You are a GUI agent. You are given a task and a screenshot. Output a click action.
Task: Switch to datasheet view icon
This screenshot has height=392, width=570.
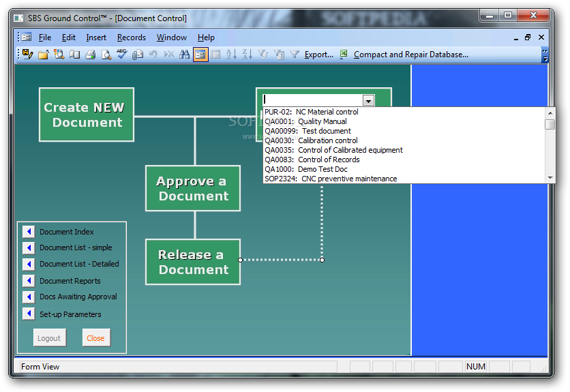click(215, 55)
